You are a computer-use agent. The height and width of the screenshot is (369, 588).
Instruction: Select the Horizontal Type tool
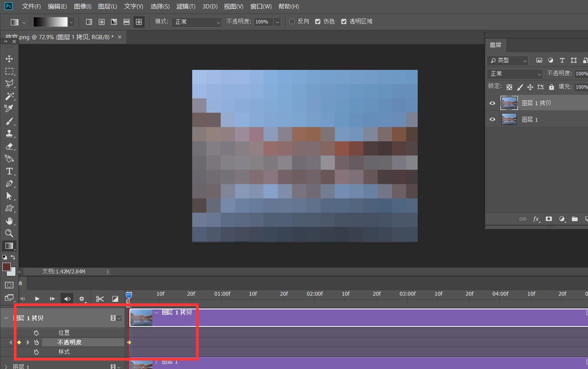(x=9, y=171)
